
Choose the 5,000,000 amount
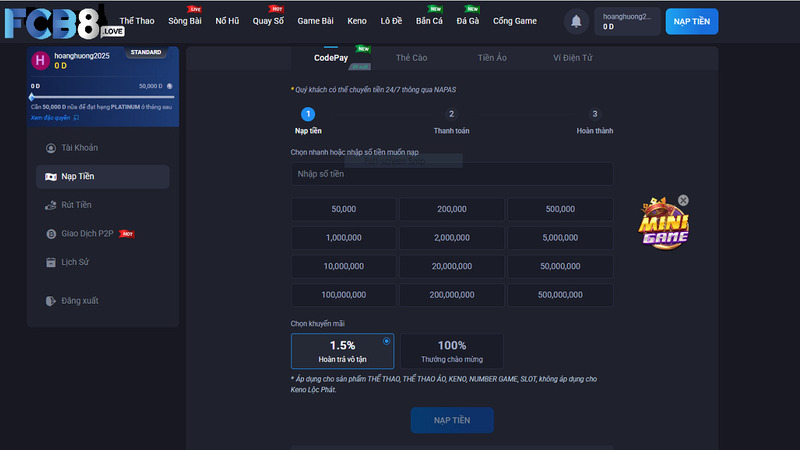[x=560, y=238]
